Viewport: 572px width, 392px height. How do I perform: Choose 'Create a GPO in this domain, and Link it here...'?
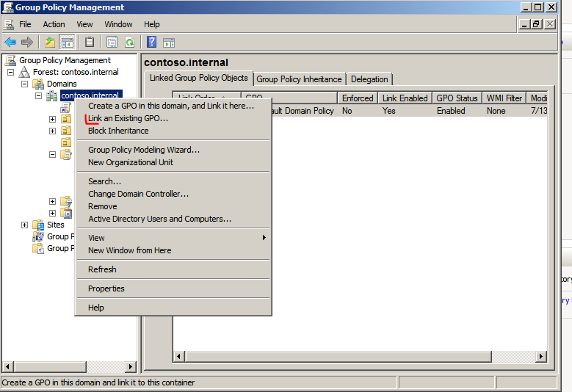(x=173, y=106)
